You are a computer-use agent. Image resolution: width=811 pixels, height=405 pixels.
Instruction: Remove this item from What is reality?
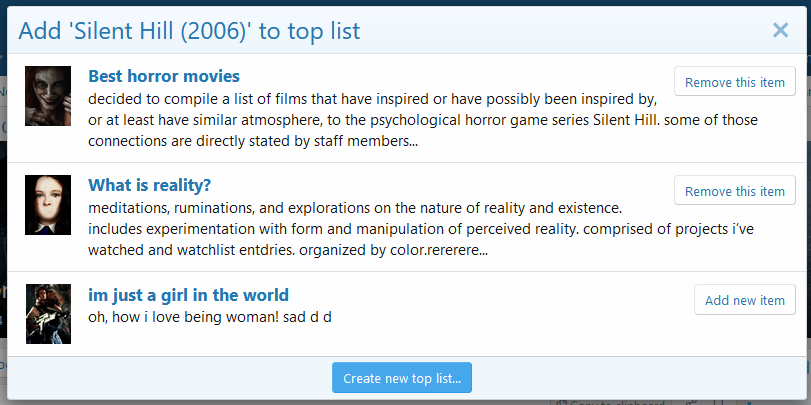(734, 190)
